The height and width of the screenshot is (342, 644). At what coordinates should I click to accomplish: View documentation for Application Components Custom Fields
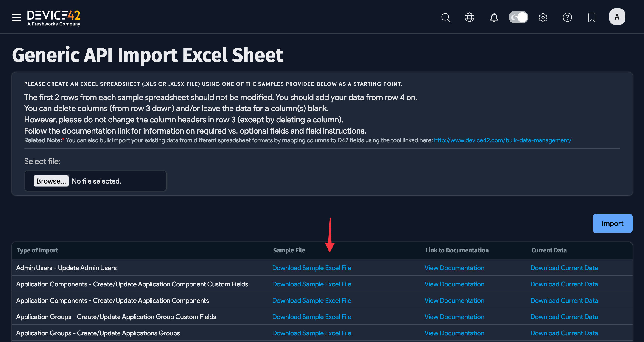coord(454,284)
